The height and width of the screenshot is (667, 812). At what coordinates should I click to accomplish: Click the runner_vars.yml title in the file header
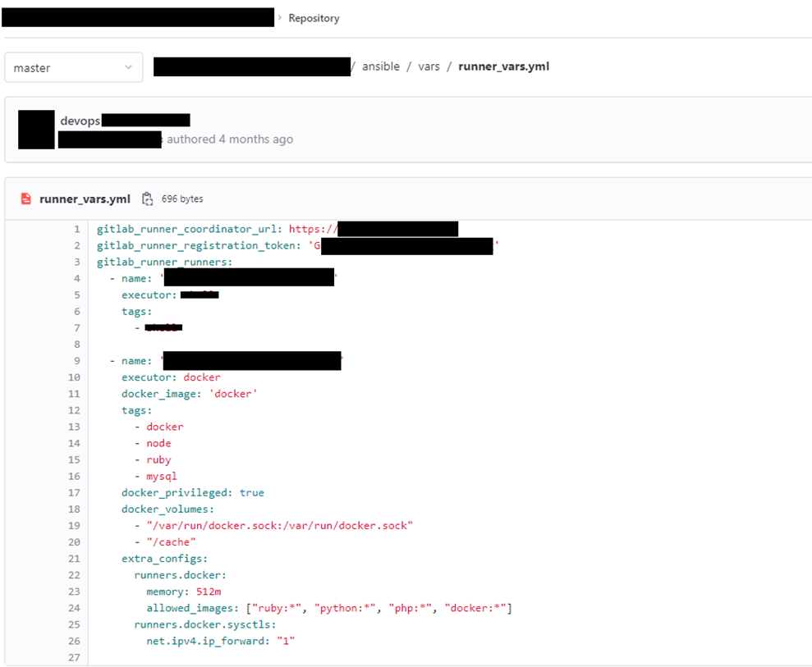pyautogui.click(x=85, y=199)
